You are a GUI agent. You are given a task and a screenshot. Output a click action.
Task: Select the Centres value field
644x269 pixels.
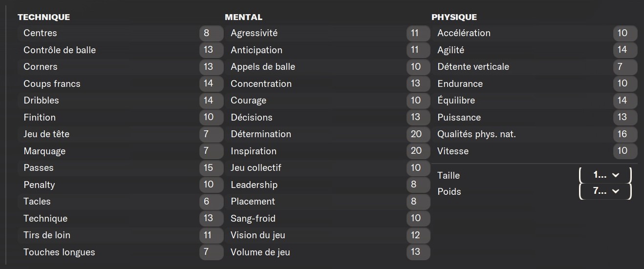pyautogui.click(x=212, y=33)
